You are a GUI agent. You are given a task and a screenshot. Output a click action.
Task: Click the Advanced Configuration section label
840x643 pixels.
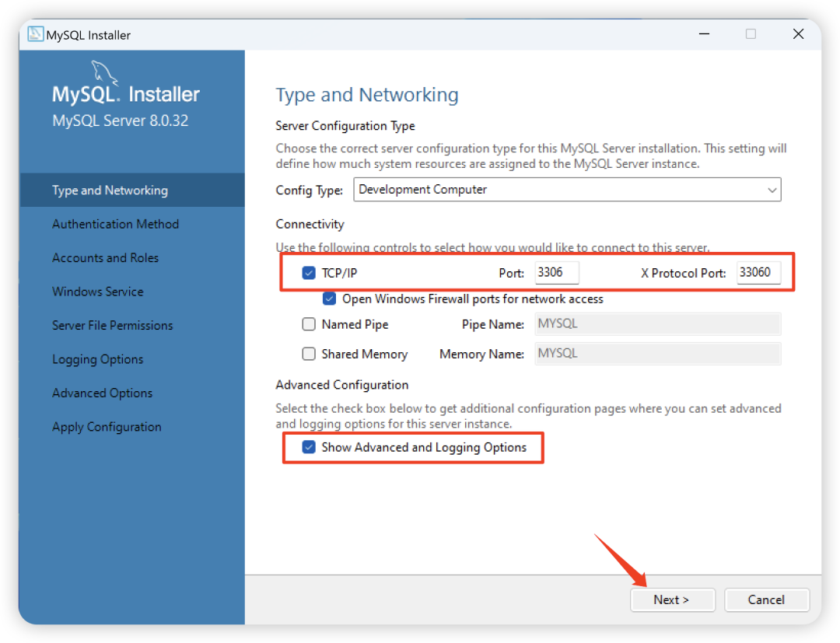coord(341,385)
